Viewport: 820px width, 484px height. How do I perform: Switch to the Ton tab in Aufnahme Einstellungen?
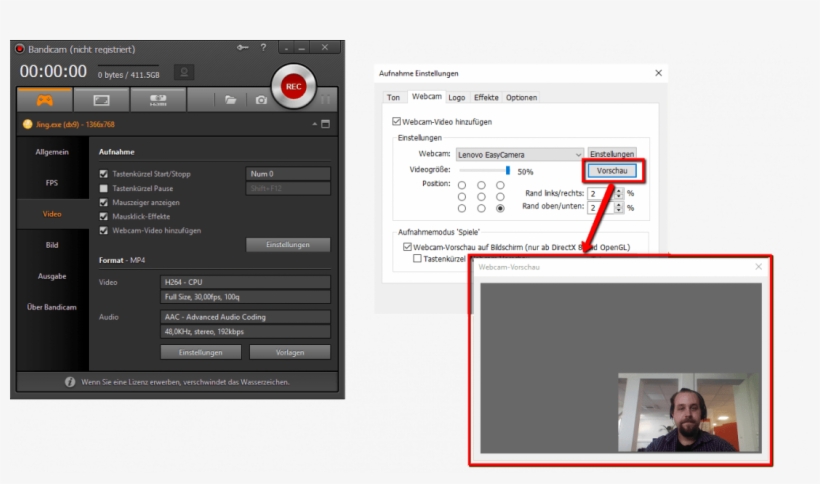pyautogui.click(x=393, y=97)
